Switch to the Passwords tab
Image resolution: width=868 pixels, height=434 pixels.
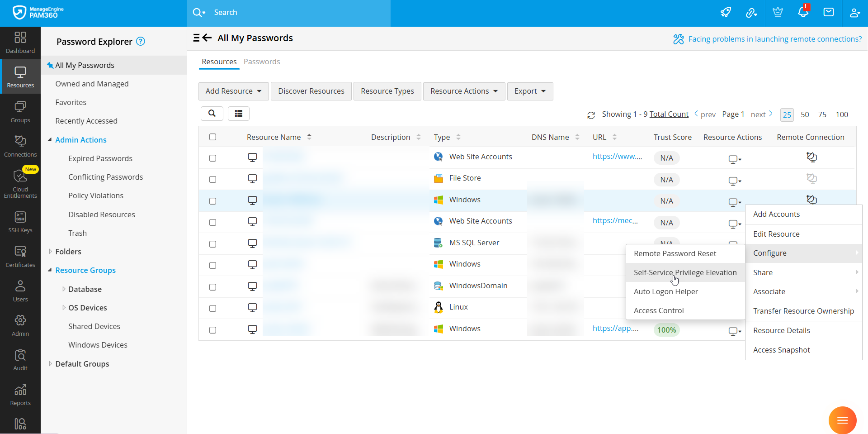(x=262, y=62)
